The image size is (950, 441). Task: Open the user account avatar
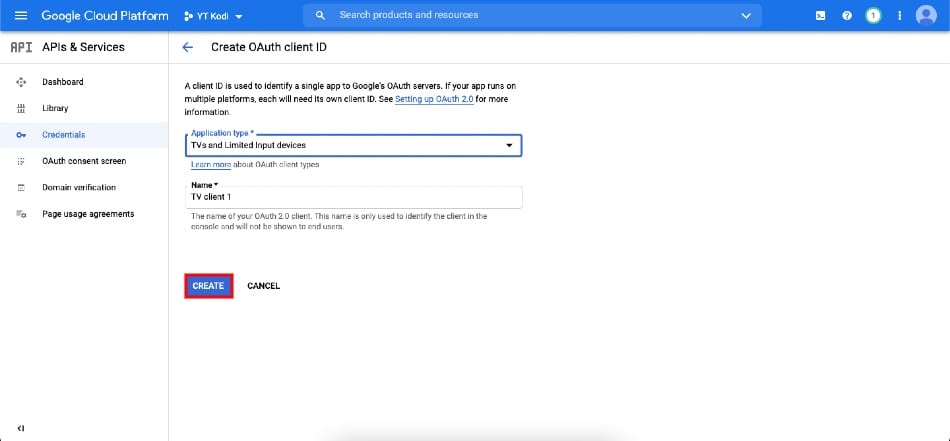click(x=926, y=15)
